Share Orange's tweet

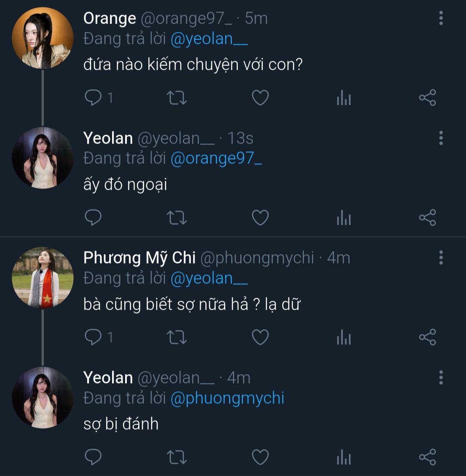[427, 98]
